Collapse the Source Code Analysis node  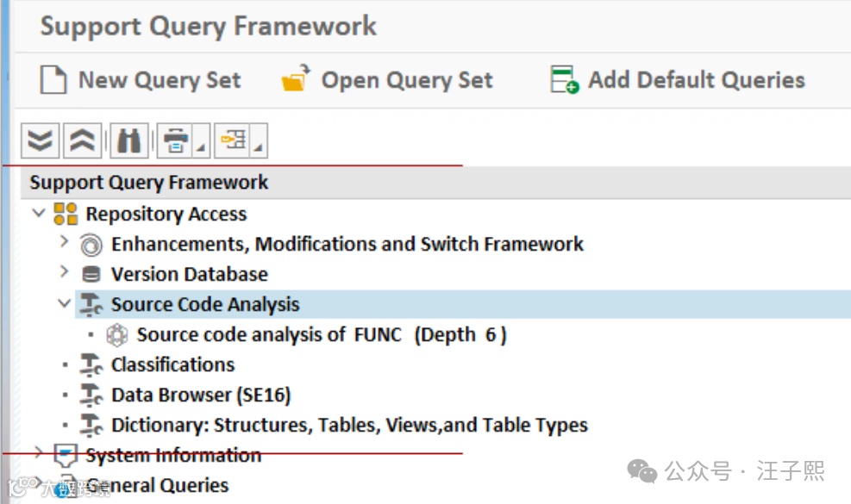[x=64, y=303]
